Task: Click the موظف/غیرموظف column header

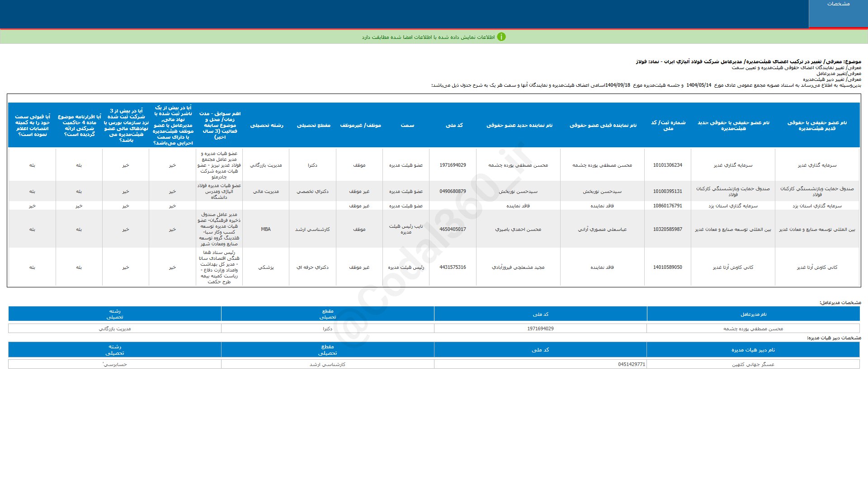Action: [360, 125]
